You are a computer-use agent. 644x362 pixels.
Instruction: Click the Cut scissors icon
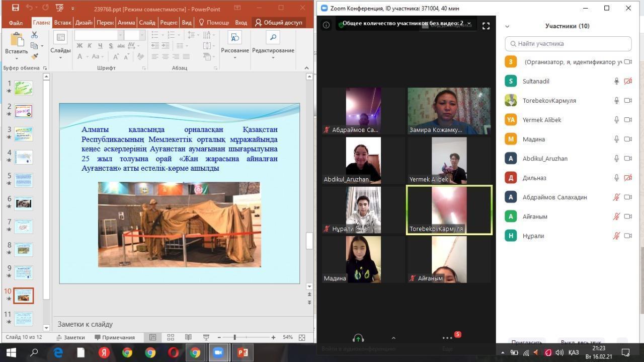(x=34, y=35)
